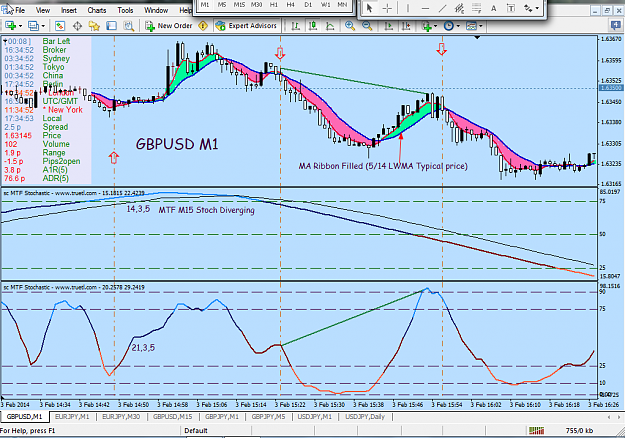
Task: Select the M1 timeframe button
Action: 205,5
